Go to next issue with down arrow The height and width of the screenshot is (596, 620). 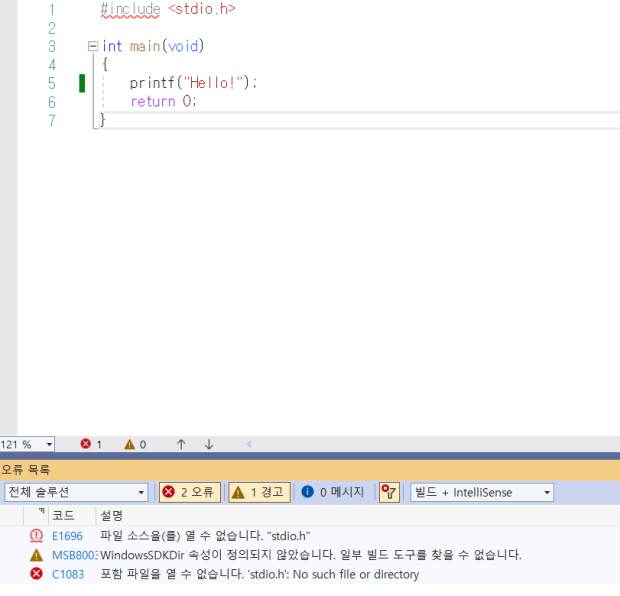(x=209, y=444)
